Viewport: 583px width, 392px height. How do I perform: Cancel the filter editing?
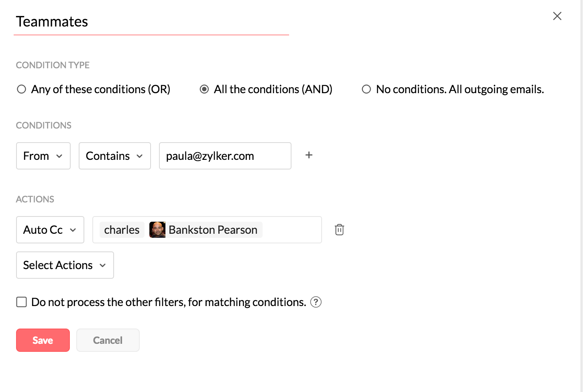(x=108, y=340)
